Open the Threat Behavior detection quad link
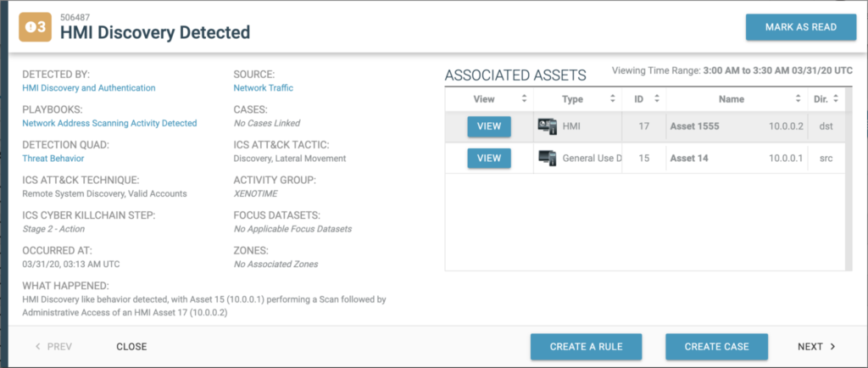 [x=53, y=159]
